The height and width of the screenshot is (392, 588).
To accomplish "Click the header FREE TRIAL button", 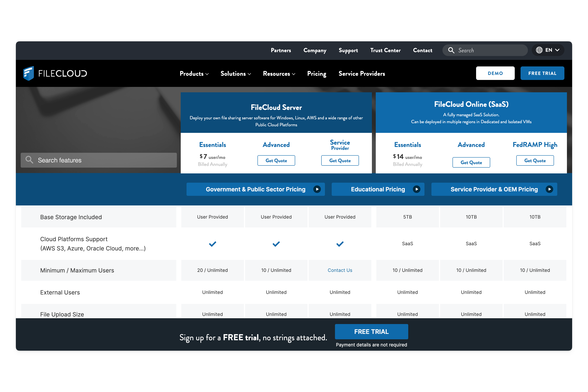I will pos(542,73).
